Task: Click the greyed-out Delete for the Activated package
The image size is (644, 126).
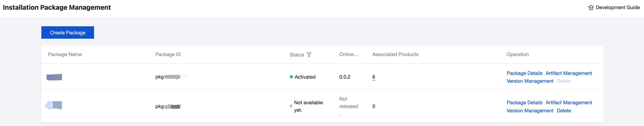Action: [x=564, y=81]
